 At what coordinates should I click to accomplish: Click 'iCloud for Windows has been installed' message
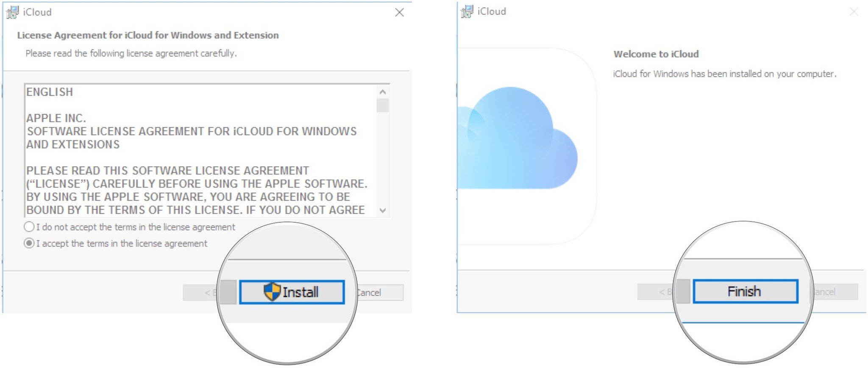[725, 74]
